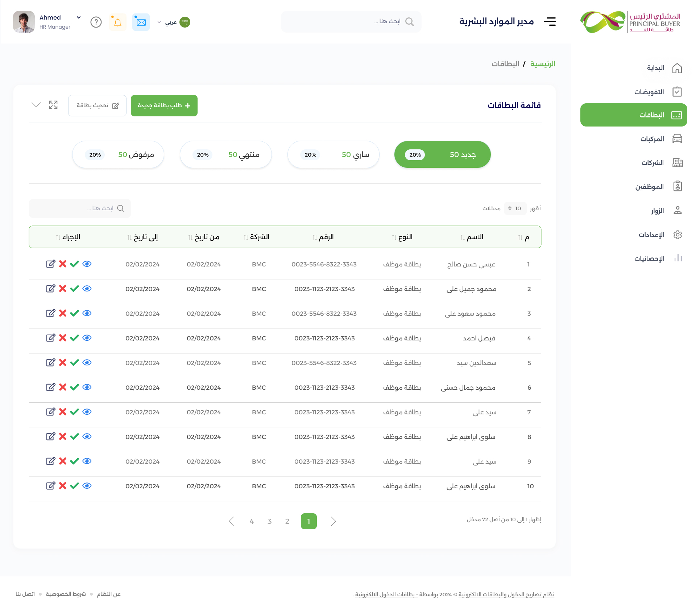
Task: View row 10 card details eye icon
Action: click(87, 486)
